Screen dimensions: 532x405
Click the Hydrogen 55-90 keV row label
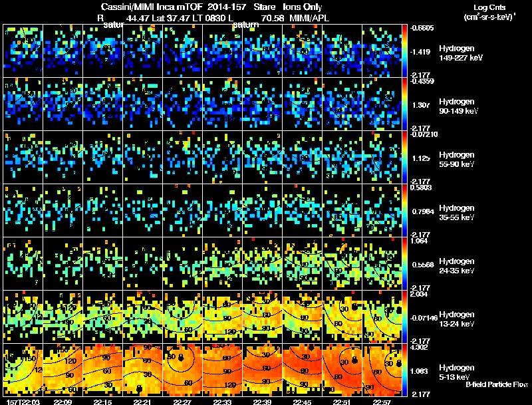click(457, 160)
